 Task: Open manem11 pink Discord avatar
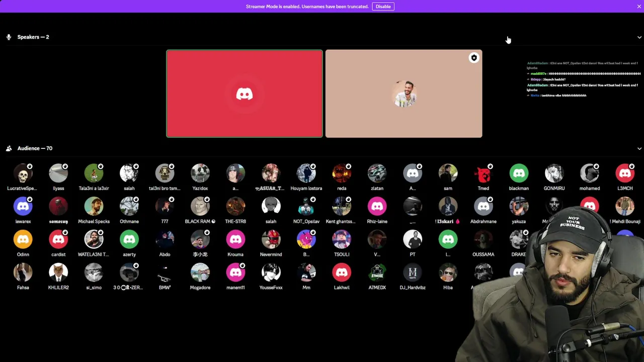235,273
